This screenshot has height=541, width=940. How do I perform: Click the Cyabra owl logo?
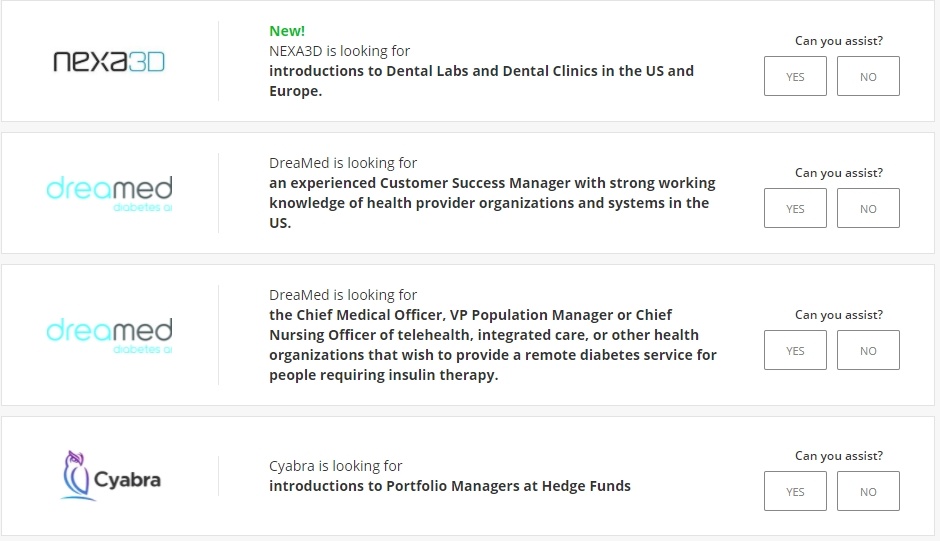coord(111,476)
